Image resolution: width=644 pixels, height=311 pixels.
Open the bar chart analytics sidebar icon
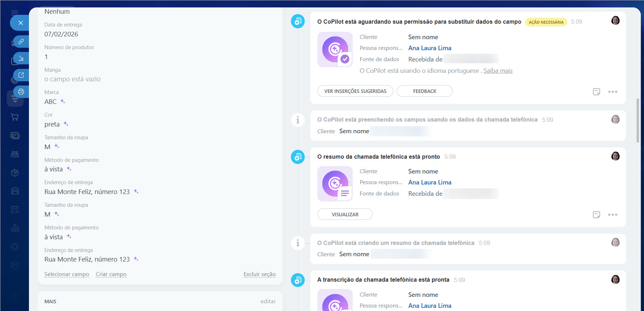point(15,228)
